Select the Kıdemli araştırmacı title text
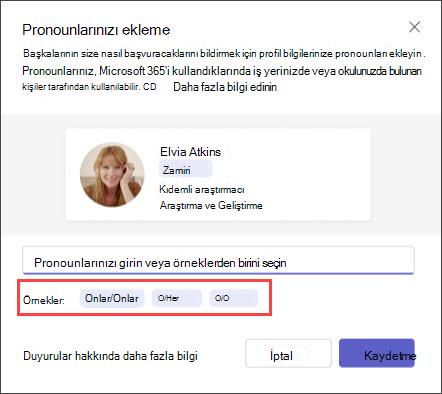The height and width of the screenshot is (394, 442). 202,189
